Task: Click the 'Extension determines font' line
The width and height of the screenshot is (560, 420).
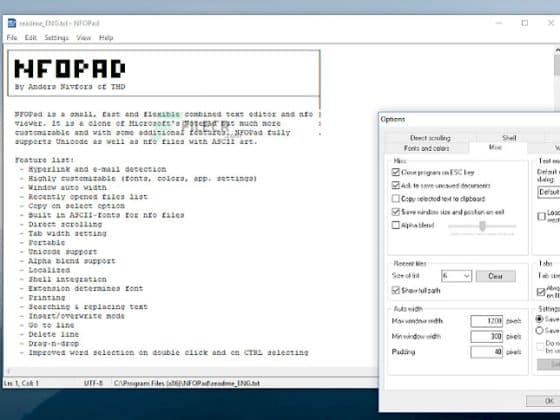Action: point(86,288)
